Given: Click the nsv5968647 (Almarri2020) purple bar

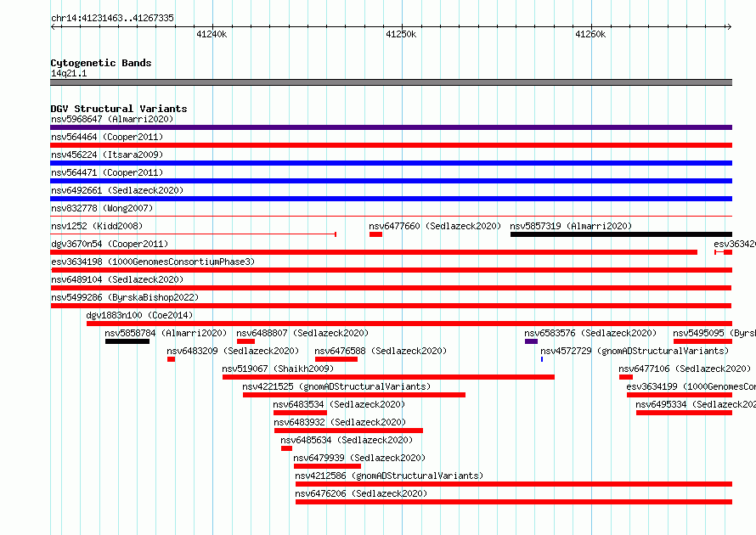Looking at the screenshot, I should (391, 127).
